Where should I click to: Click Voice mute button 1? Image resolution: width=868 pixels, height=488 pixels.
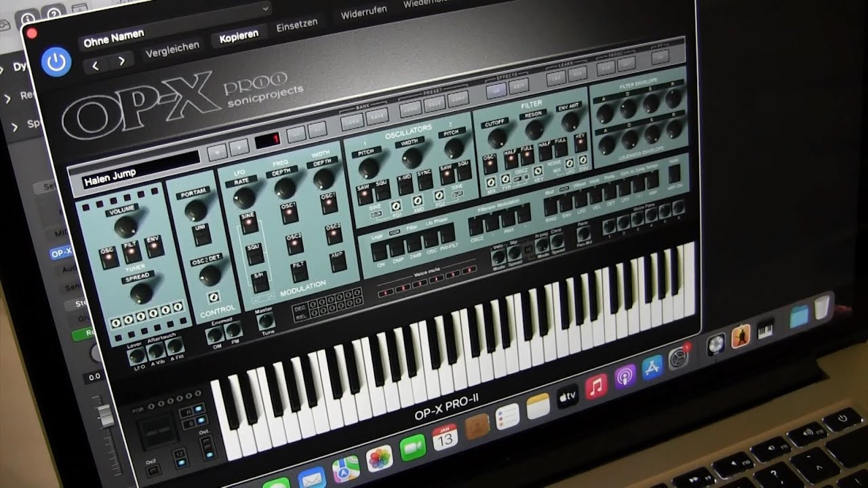coord(386,291)
